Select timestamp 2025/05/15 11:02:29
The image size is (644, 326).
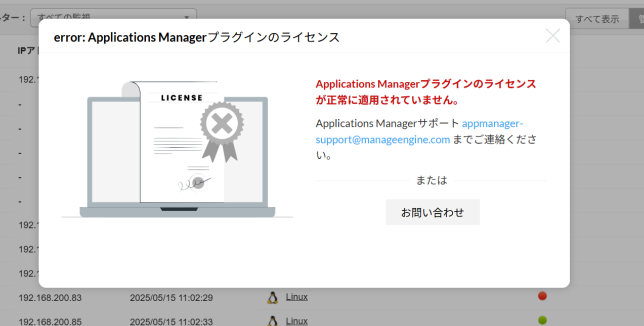click(x=171, y=298)
